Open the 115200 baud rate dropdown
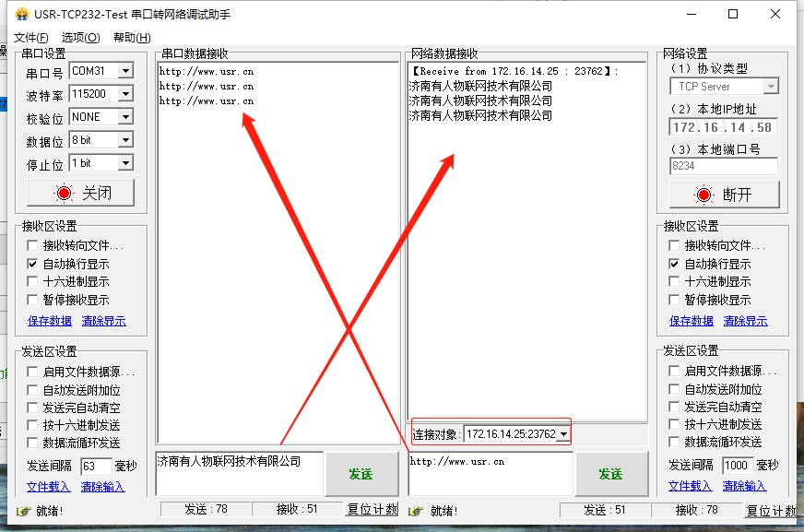The image size is (804, 532). [125, 94]
